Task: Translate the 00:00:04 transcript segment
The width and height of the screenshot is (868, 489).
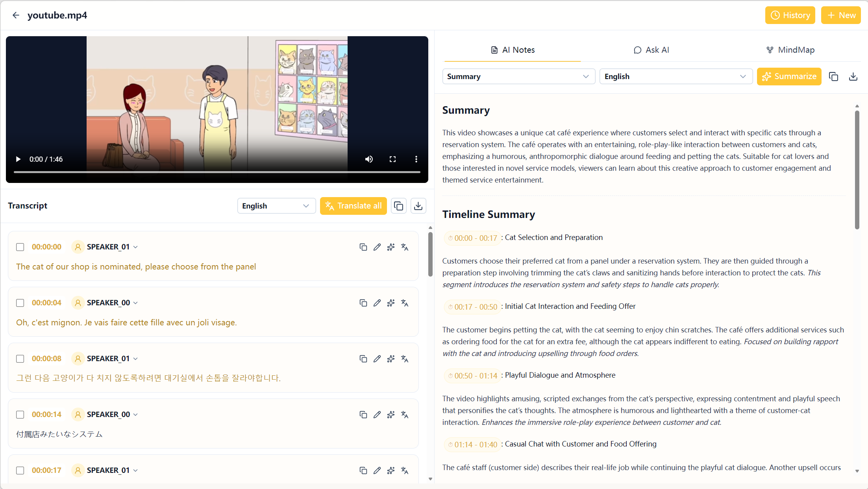Action: click(x=405, y=303)
